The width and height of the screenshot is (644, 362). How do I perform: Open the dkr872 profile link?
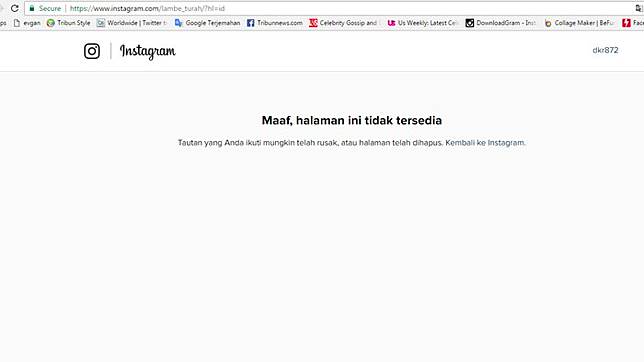605,50
